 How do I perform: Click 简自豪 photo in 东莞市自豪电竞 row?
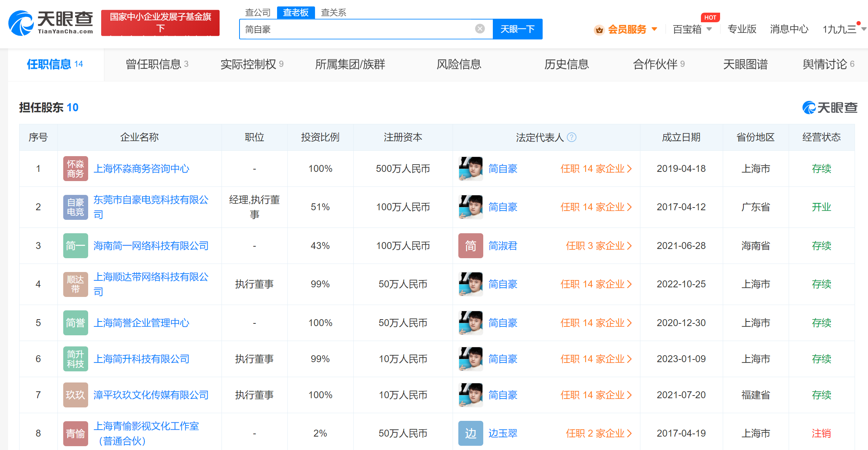coord(471,207)
